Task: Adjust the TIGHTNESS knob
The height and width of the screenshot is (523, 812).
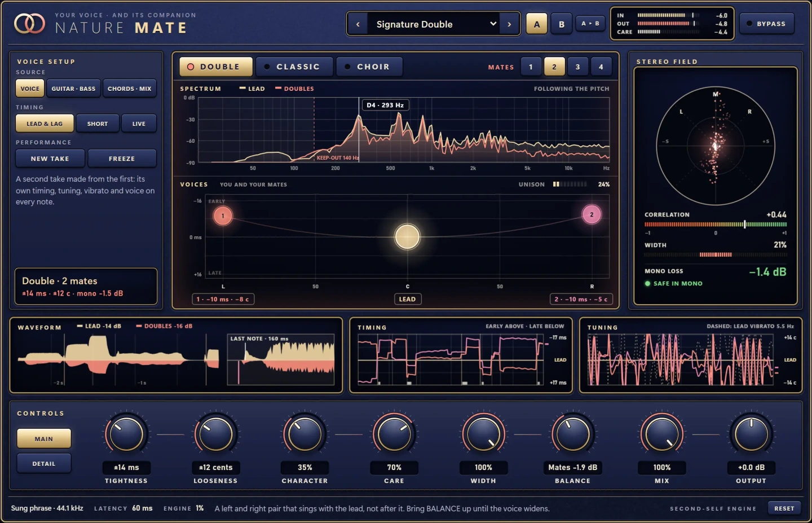Action: point(126,434)
